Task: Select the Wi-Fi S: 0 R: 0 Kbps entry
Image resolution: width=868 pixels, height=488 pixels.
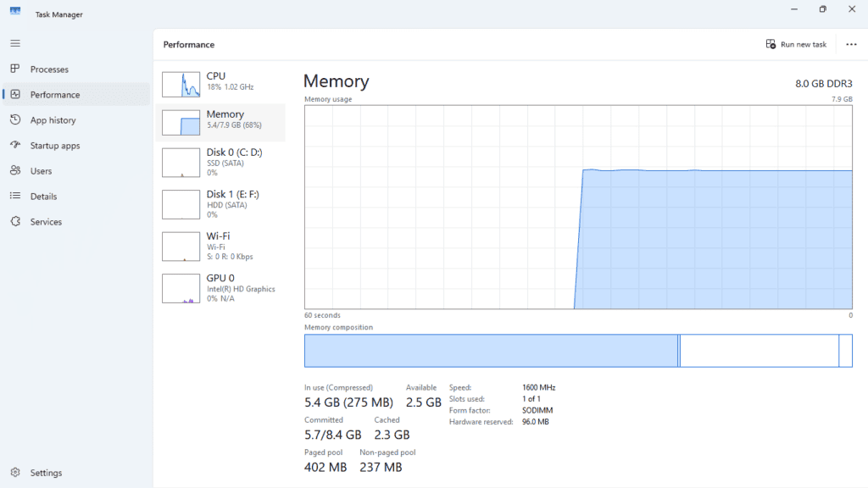Action: [x=221, y=247]
